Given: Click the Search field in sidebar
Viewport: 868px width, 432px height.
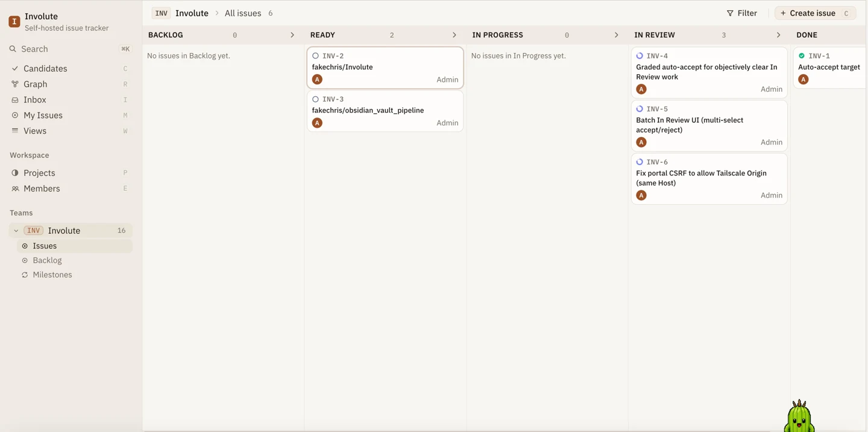Looking at the screenshot, I should [71, 49].
